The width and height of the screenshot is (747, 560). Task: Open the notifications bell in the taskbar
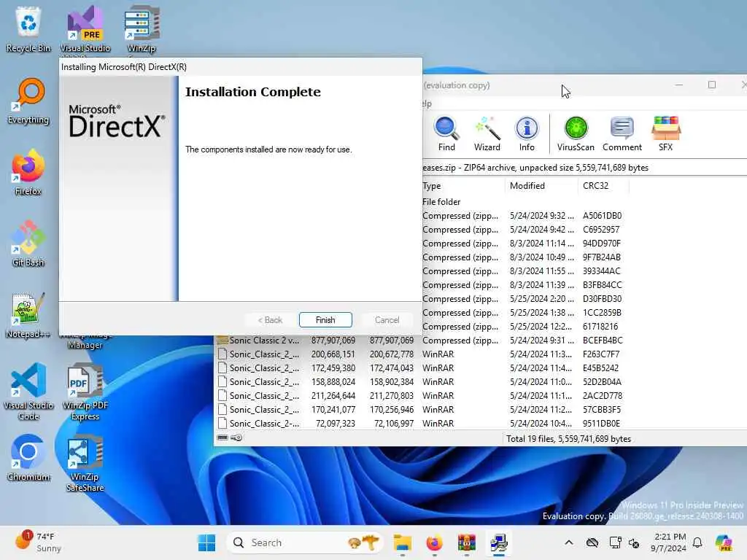pos(697,542)
